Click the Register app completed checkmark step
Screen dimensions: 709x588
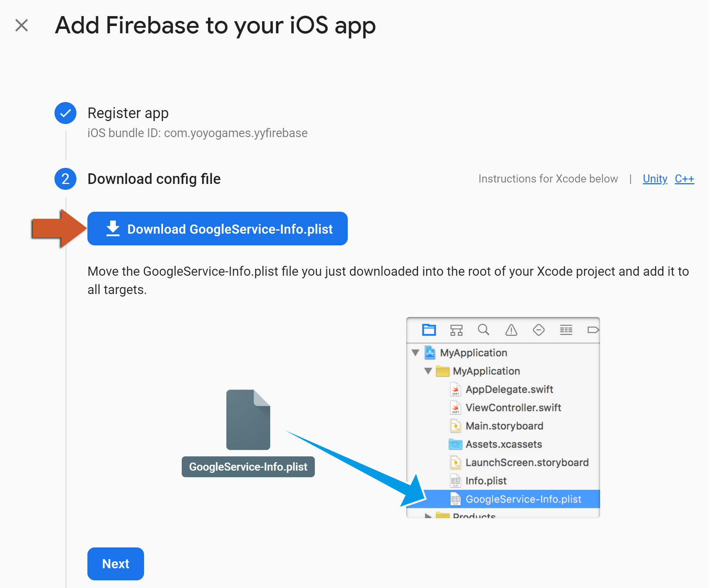tap(65, 113)
